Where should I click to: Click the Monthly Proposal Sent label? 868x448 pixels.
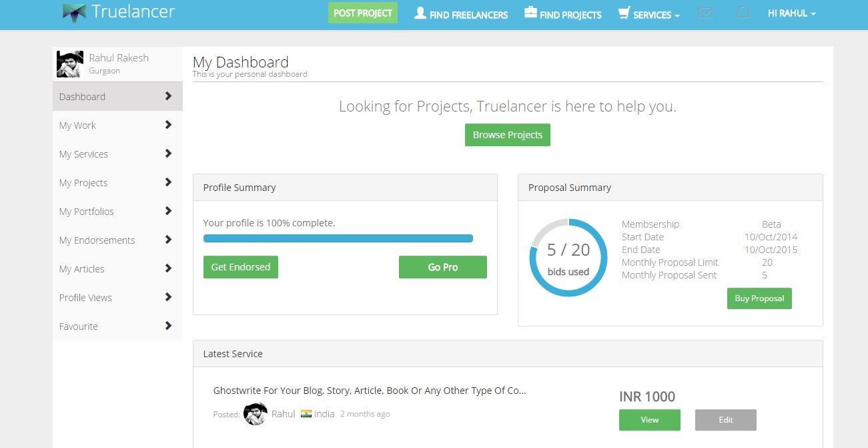669,275
